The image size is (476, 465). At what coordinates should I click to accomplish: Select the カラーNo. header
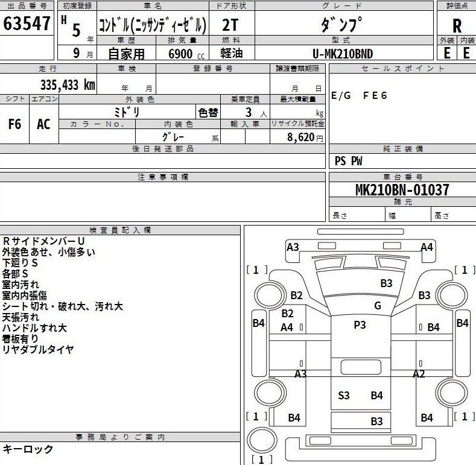click(x=97, y=124)
